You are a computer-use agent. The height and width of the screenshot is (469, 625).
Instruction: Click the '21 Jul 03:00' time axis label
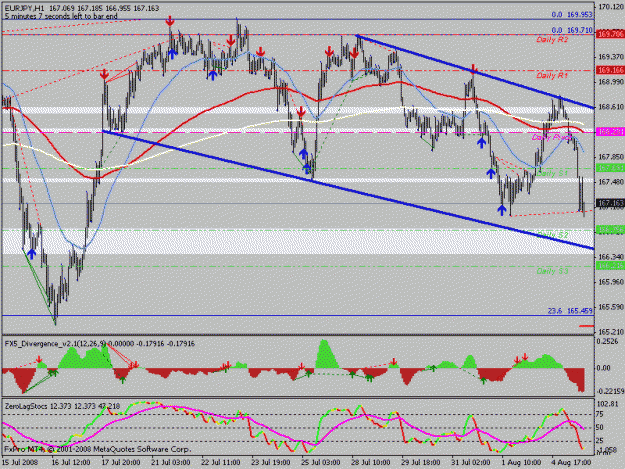point(171,463)
